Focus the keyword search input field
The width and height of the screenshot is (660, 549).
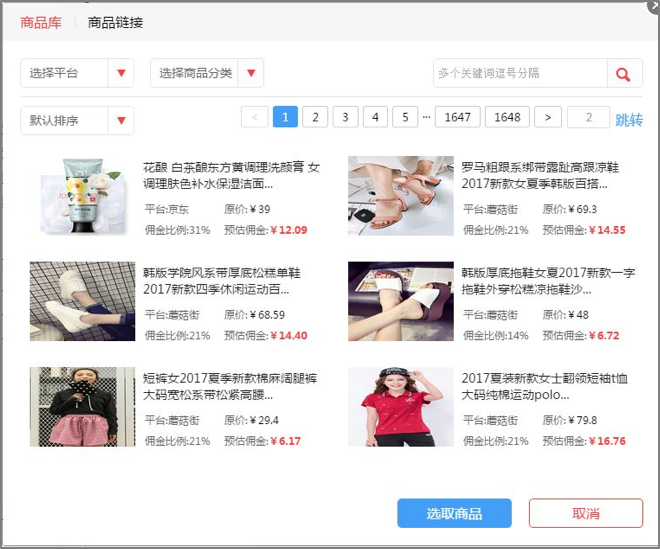click(x=520, y=73)
